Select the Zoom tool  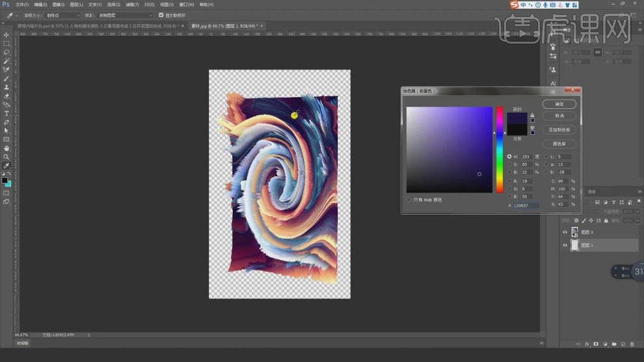tap(7, 157)
